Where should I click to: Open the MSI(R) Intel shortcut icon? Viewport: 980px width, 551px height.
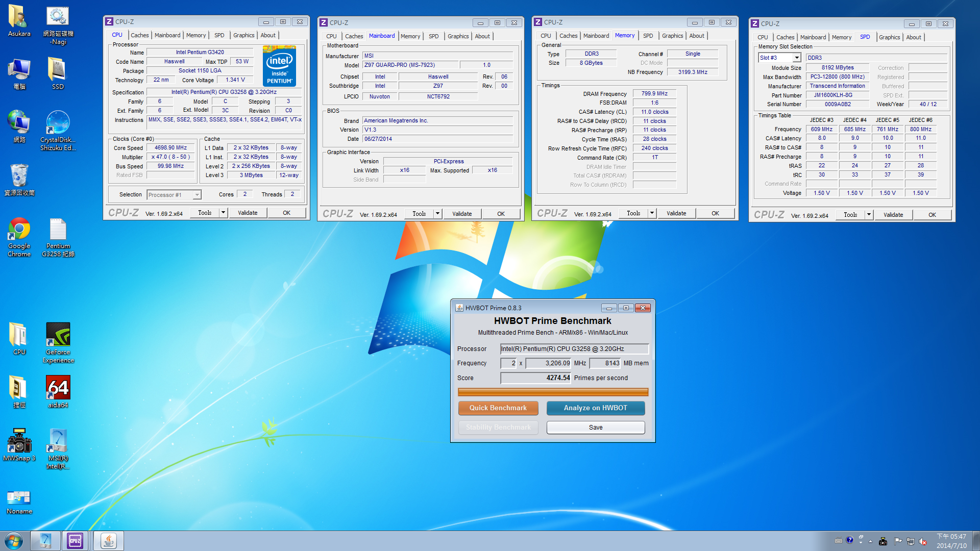(x=58, y=449)
